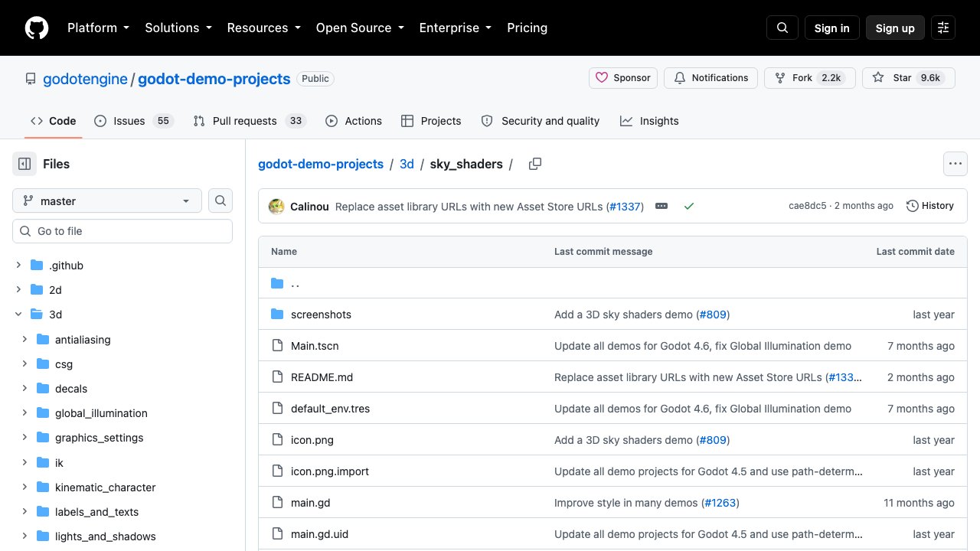
Task: Show the expanded commit message details
Action: click(x=661, y=206)
